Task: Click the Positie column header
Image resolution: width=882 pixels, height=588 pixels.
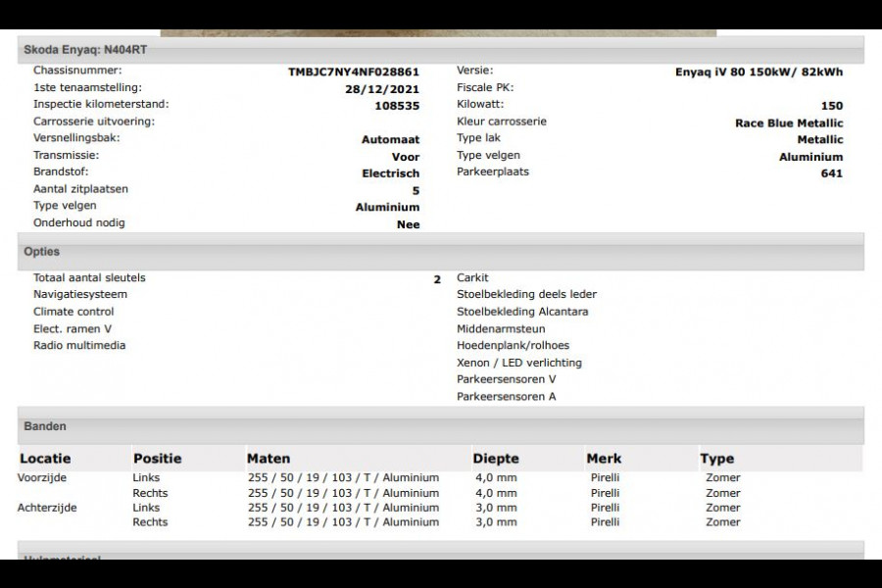Action: pos(157,459)
